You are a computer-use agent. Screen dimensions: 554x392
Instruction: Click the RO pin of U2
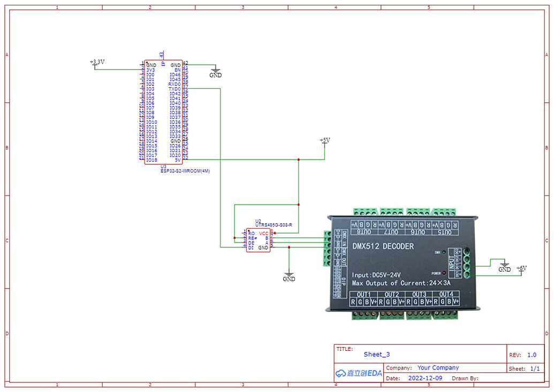point(252,233)
